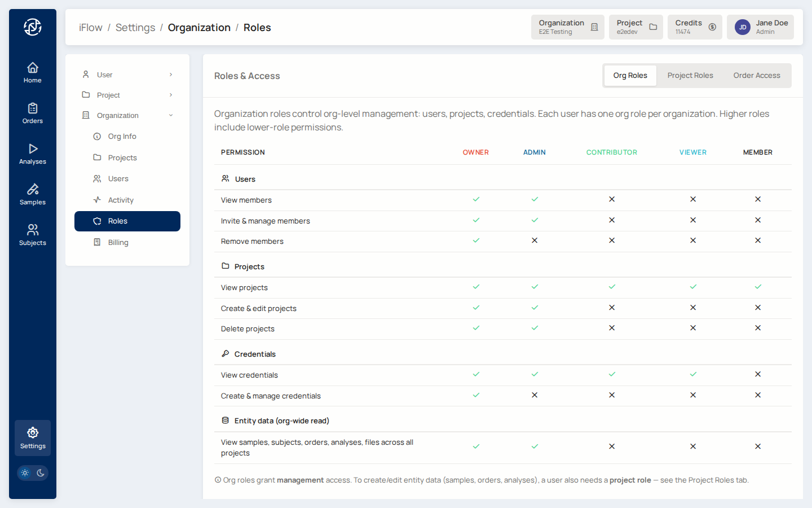812x508 pixels.
Task: Select the Org Roles tab
Action: click(x=630, y=76)
